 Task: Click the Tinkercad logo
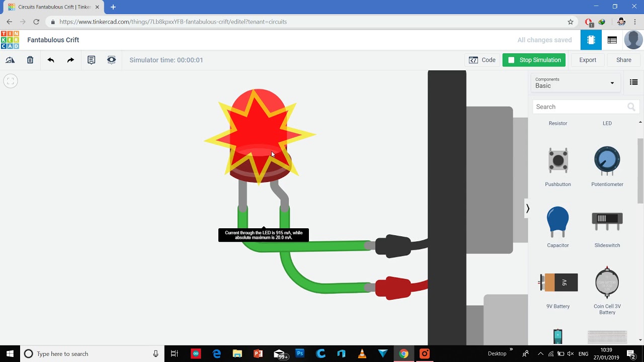[10, 40]
